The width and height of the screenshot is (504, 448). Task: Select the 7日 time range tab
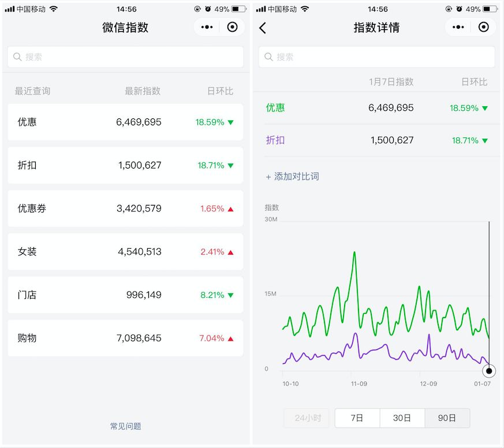click(x=357, y=418)
